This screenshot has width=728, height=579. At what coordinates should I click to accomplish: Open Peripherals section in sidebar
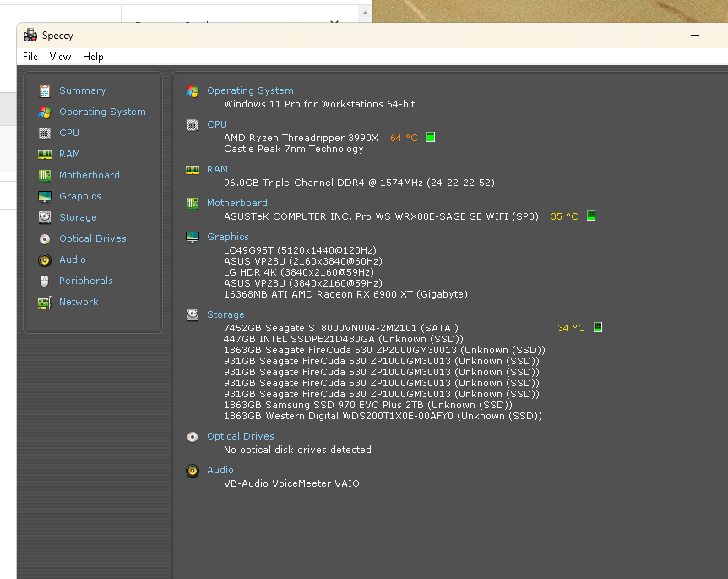pos(86,281)
